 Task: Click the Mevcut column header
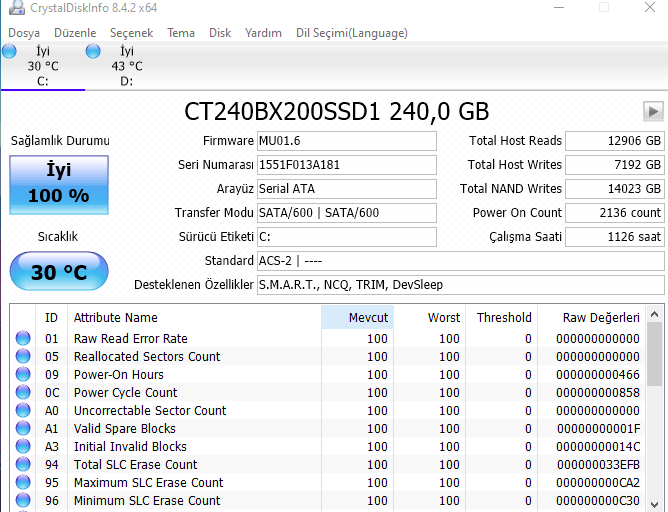pyautogui.click(x=357, y=317)
